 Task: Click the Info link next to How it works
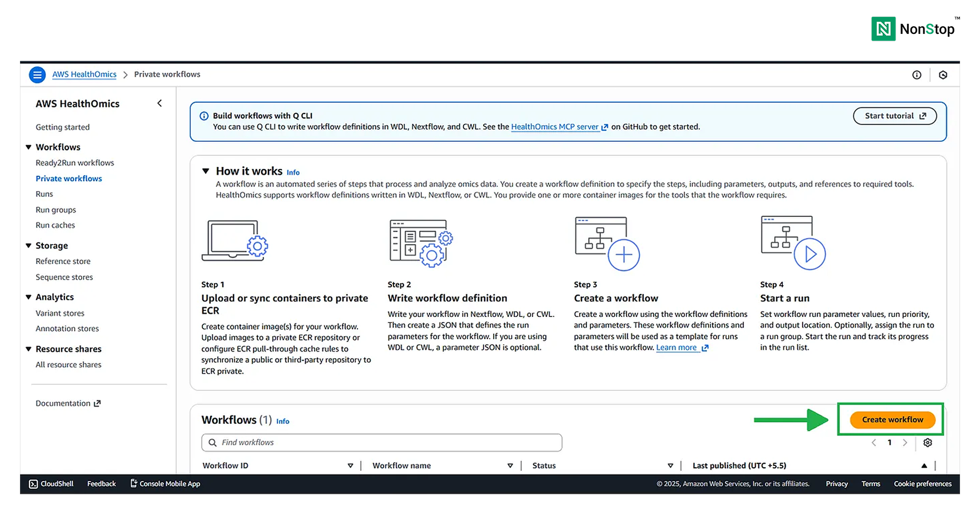point(293,172)
